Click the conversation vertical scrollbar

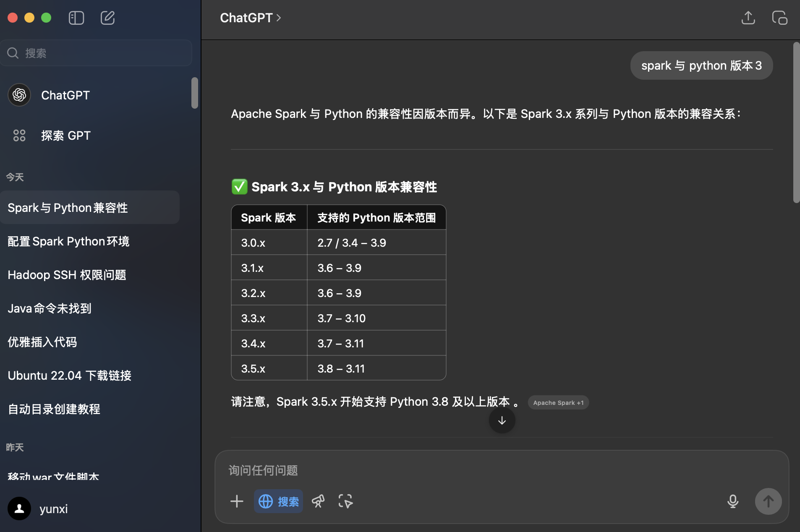[x=796, y=123]
